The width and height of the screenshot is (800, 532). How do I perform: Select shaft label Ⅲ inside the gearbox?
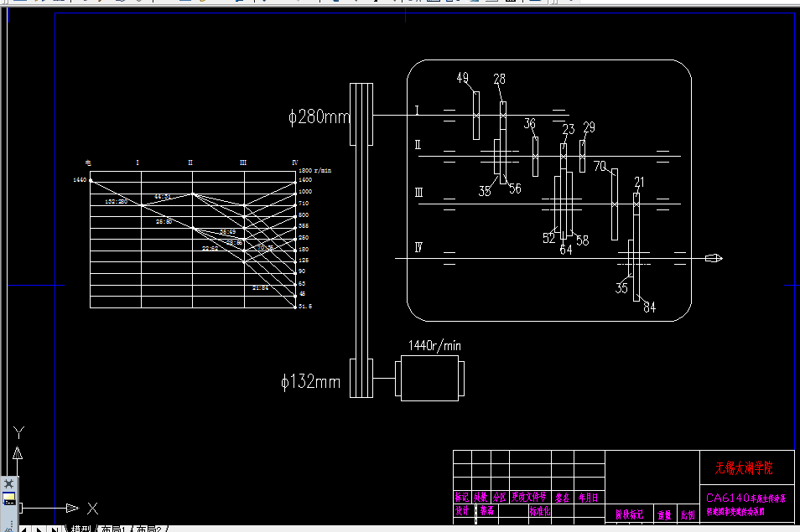[x=418, y=192]
